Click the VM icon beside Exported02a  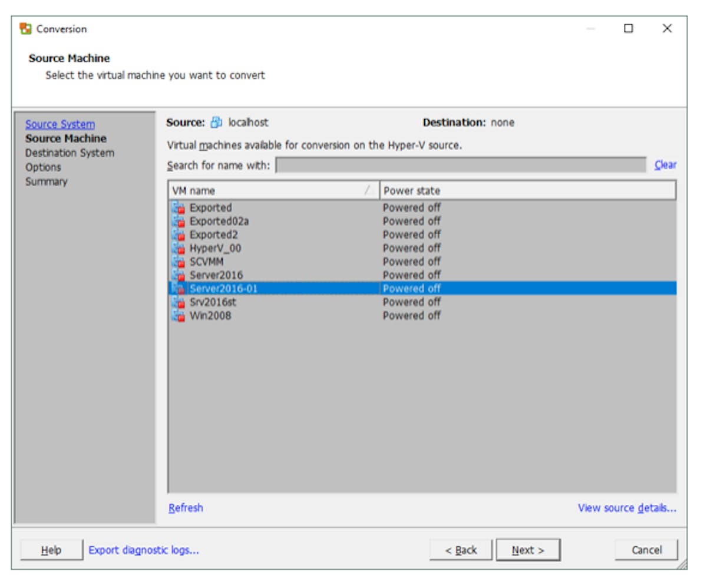click(x=178, y=222)
